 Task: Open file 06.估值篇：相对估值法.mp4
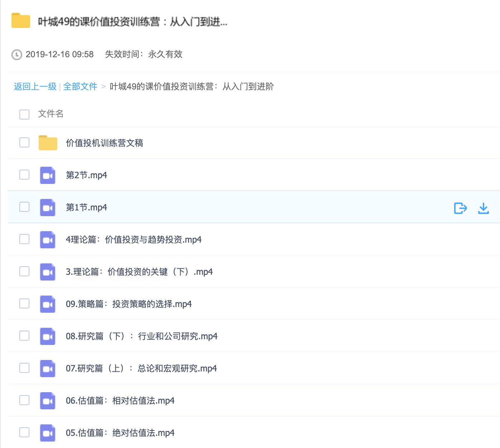120,401
